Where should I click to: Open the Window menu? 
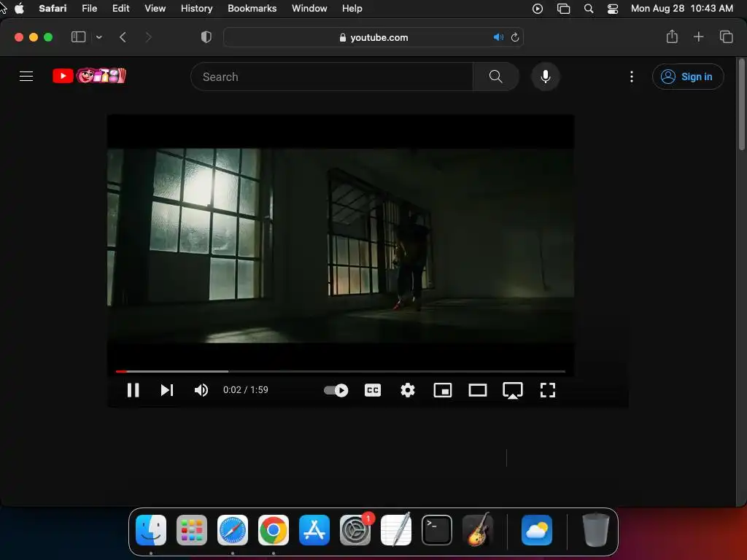pos(309,9)
